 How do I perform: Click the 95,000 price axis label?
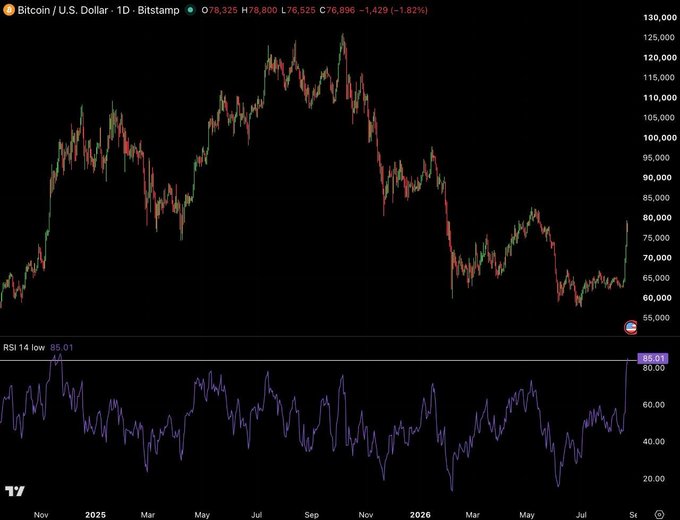656,157
